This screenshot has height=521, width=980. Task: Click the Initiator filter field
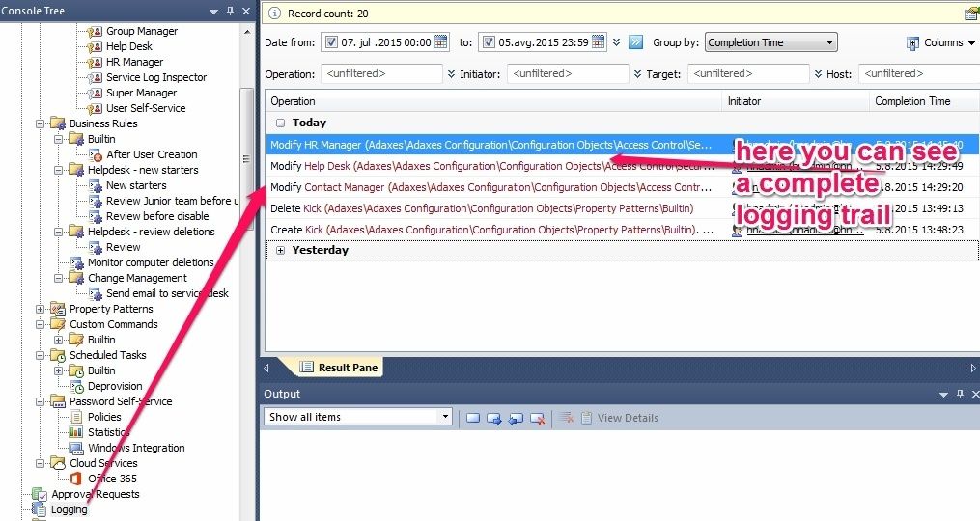click(x=568, y=73)
